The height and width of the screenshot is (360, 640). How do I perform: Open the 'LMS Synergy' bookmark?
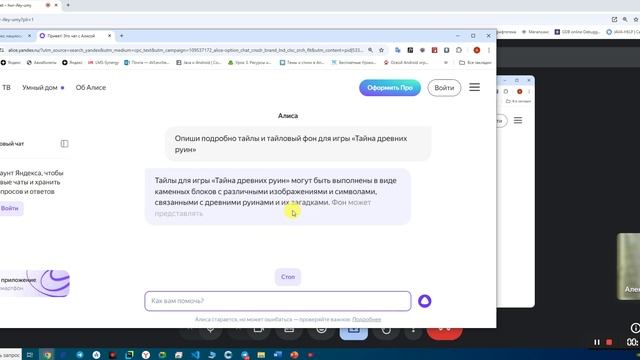point(103,62)
